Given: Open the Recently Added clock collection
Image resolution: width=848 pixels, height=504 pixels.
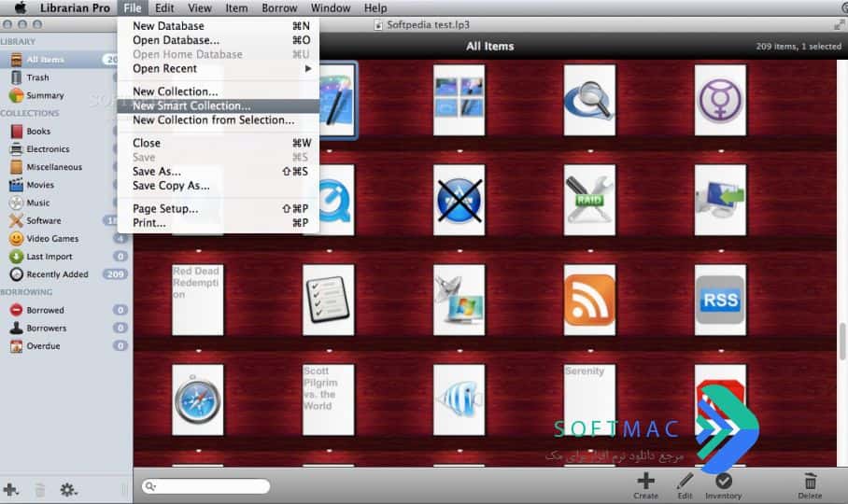Looking at the screenshot, I should [x=17, y=274].
